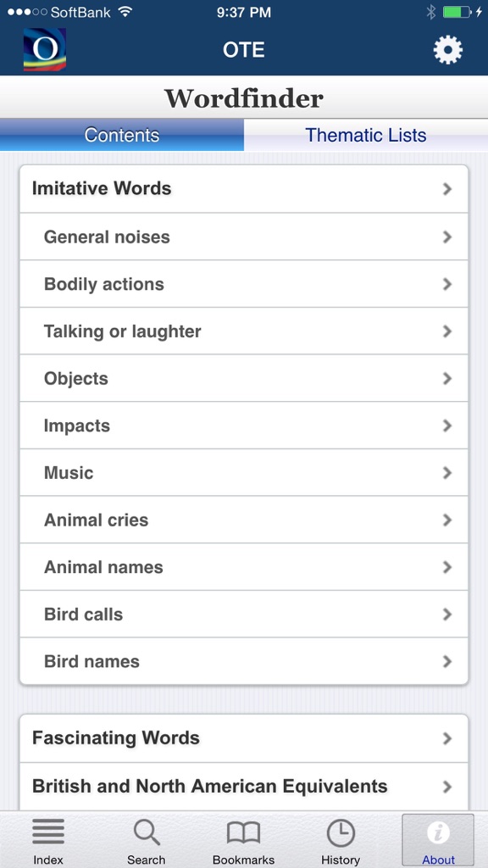The width and height of the screenshot is (488, 868).
Task: Open the Music word list
Action: click(x=244, y=473)
